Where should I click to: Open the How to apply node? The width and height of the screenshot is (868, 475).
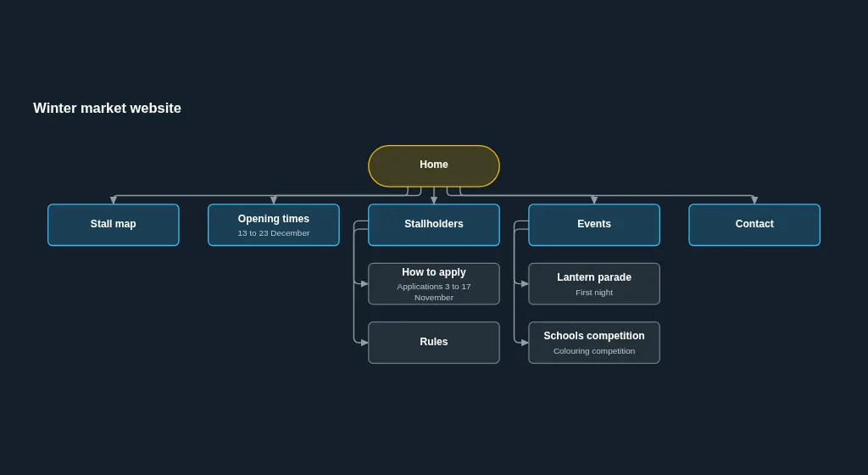pyautogui.click(x=434, y=284)
